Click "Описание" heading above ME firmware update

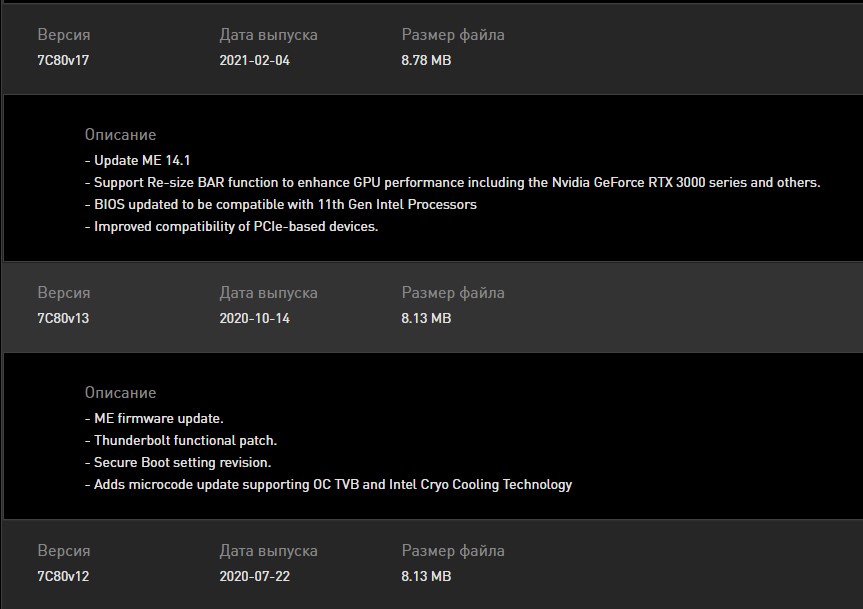(x=120, y=393)
